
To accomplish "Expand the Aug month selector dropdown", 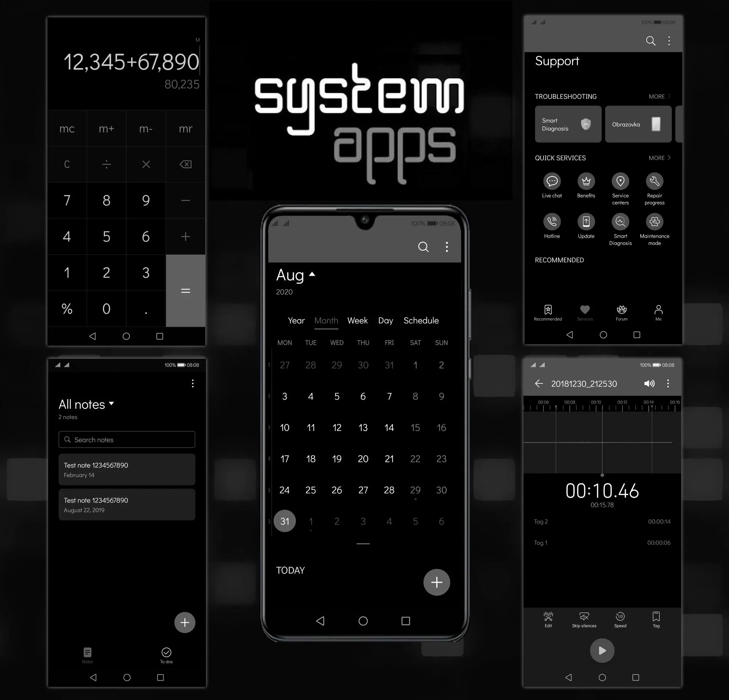I will tap(296, 274).
